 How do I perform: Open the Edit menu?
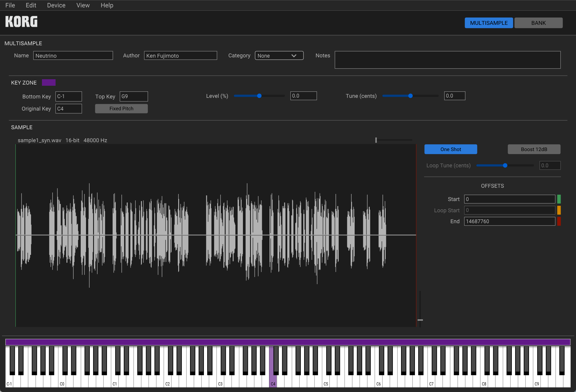tap(31, 5)
